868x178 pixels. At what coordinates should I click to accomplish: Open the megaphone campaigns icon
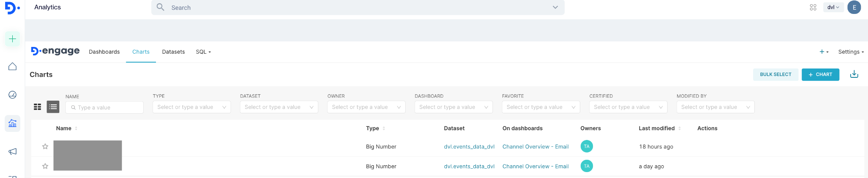click(x=13, y=151)
